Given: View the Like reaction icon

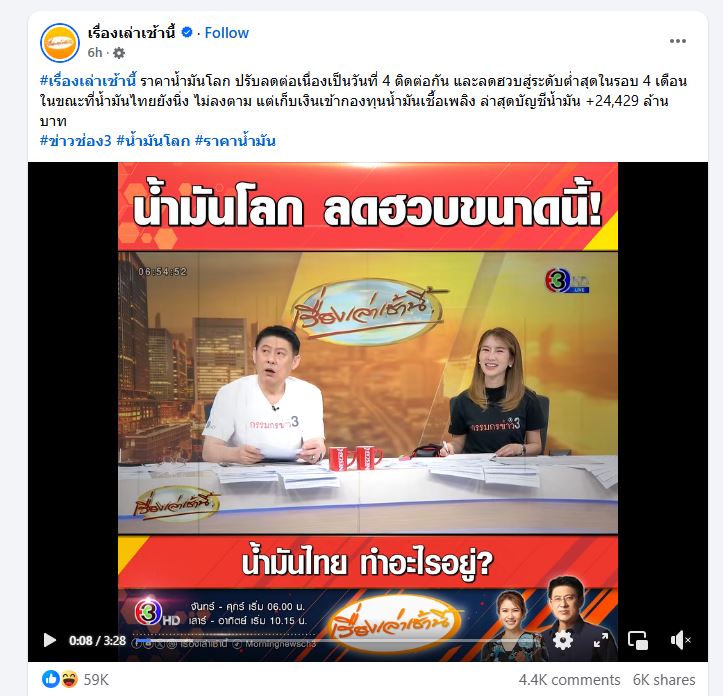Looking at the screenshot, I should pos(51,679).
